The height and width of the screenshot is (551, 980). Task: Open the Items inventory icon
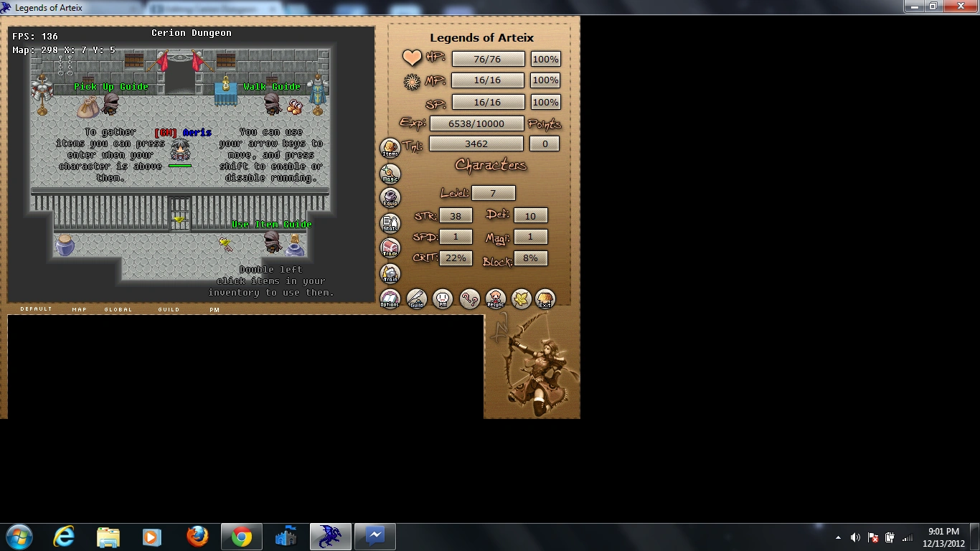tap(390, 149)
